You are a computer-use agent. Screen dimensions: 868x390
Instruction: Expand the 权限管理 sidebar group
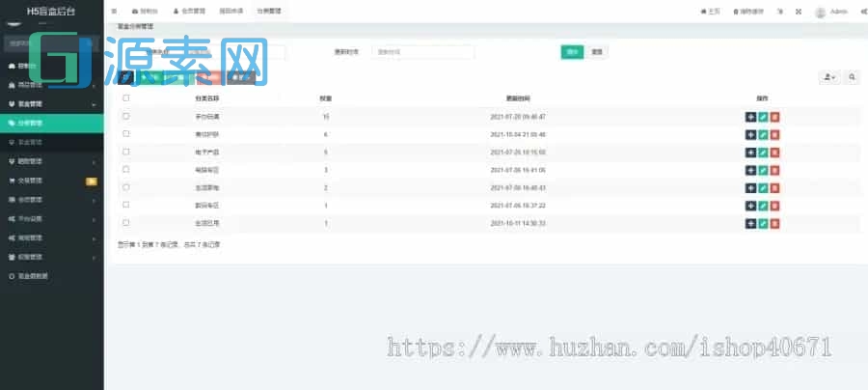[x=51, y=257]
